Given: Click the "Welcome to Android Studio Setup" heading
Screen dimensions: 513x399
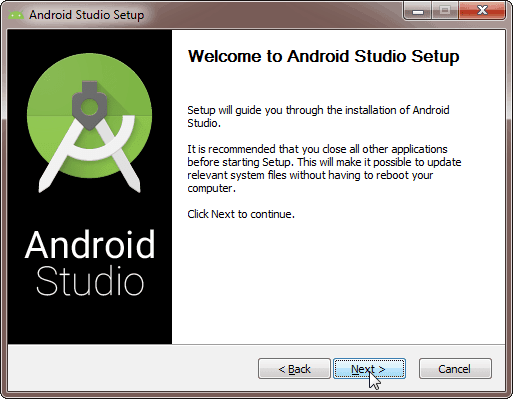Looking at the screenshot, I should (x=324, y=56).
